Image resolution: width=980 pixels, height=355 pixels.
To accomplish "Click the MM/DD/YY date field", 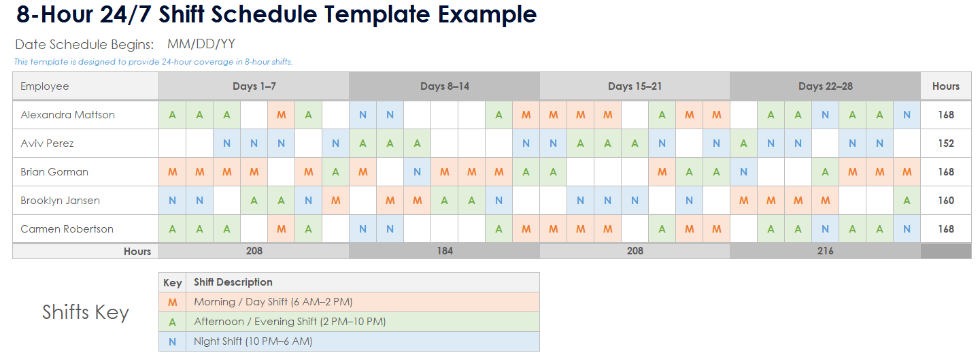I will [201, 45].
